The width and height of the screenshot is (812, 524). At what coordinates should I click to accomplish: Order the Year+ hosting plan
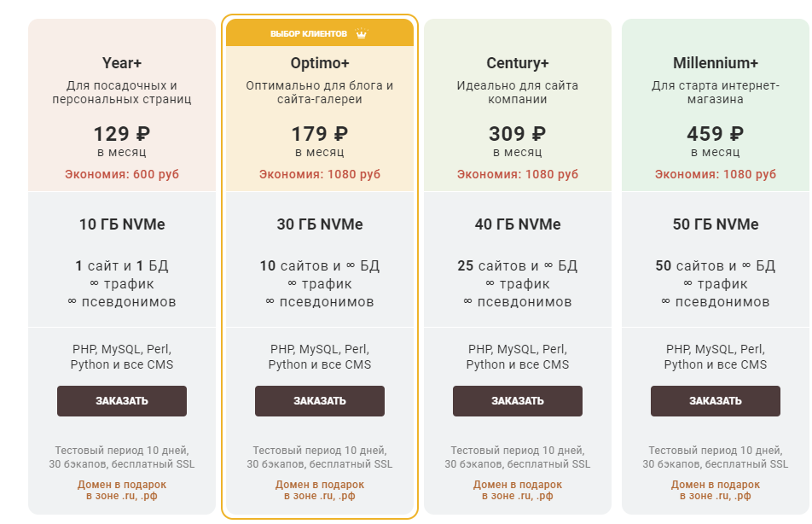(122, 401)
